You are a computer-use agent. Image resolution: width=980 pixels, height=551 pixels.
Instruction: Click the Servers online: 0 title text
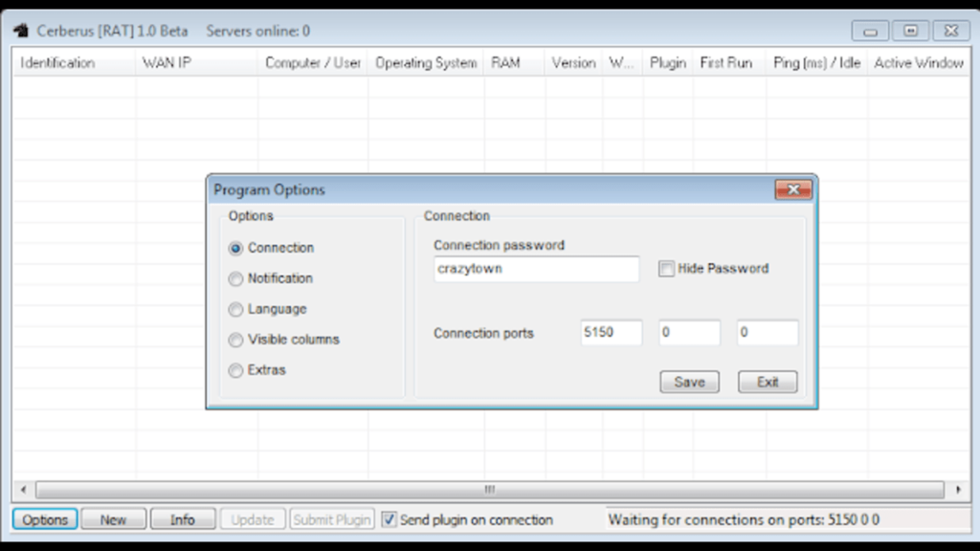(x=258, y=32)
